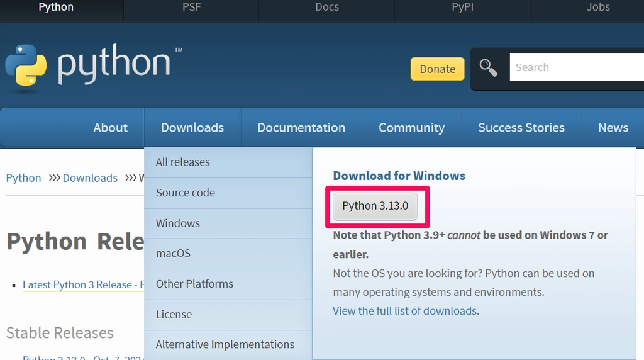Choose macOS in the Downloads menu
The height and width of the screenshot is (360, 644).
click(x=228, y=254)
